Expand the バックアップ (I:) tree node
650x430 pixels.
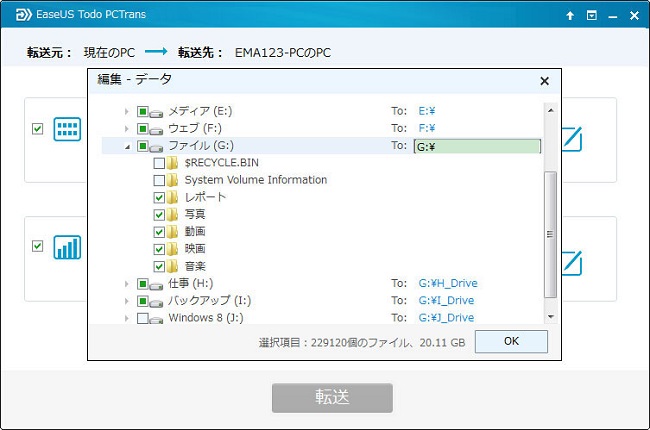126,301
